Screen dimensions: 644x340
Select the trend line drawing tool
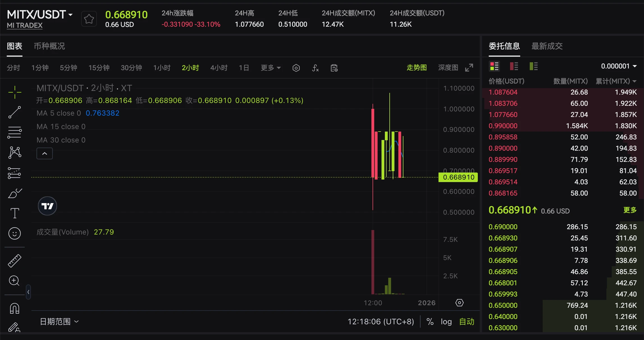(x=15, y=112)
